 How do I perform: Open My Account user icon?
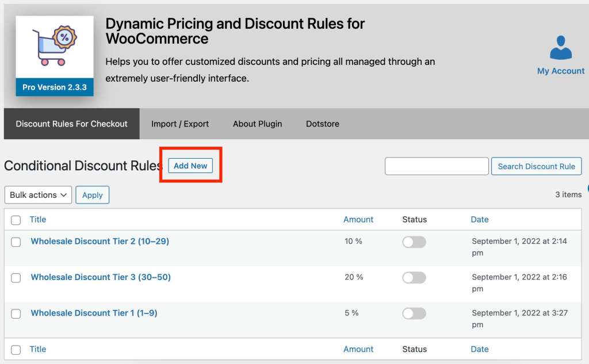[560, 47]
